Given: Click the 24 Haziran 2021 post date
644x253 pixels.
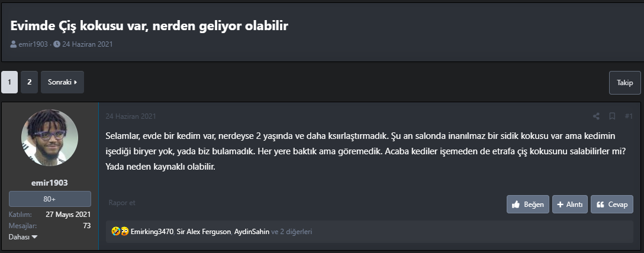Looking at the screenshot, I should 131,116.
